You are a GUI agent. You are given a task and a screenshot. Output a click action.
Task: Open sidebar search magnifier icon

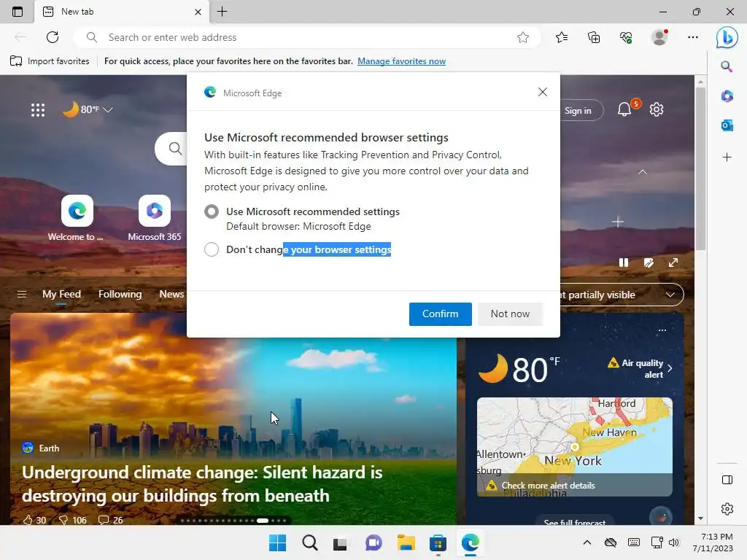(x=727, y=66)
